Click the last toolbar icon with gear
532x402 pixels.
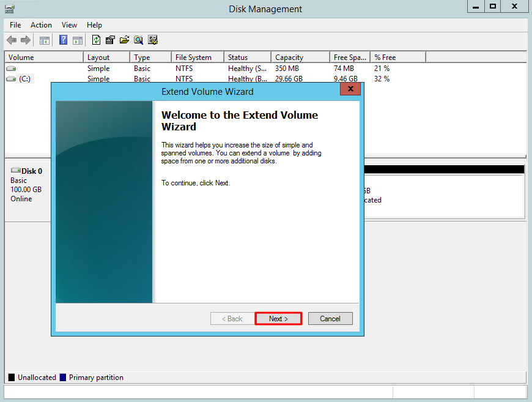(153, 40)
